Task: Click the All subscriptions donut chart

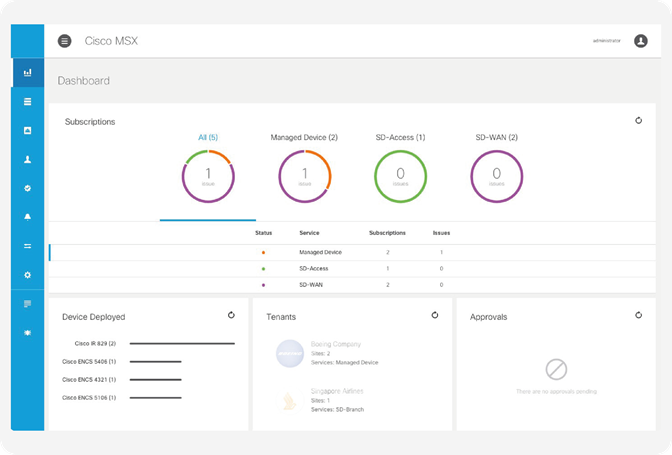Action: 208,176
